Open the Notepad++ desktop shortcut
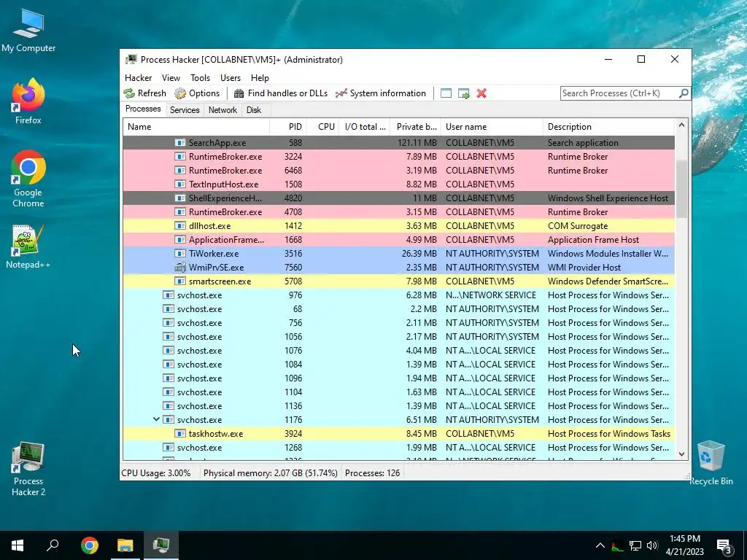Image resolution: width=747 pixels, height=560 pixels. coord(28,246)
